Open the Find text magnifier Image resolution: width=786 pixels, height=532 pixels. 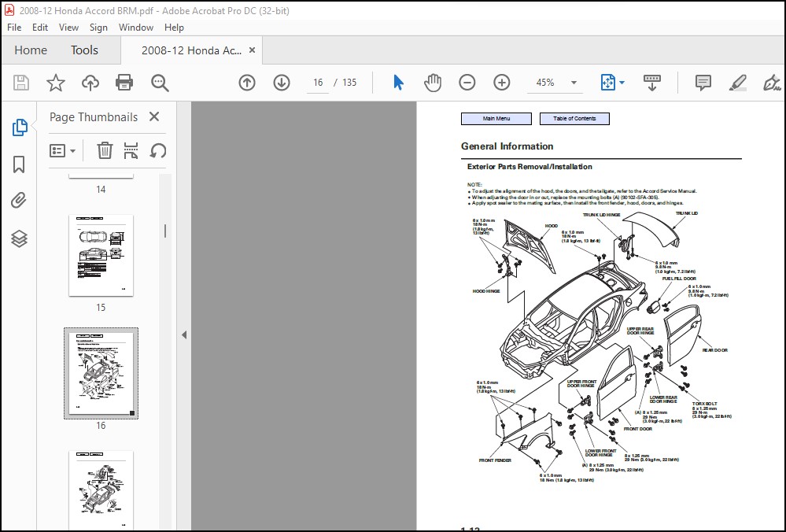click(160, 83)
